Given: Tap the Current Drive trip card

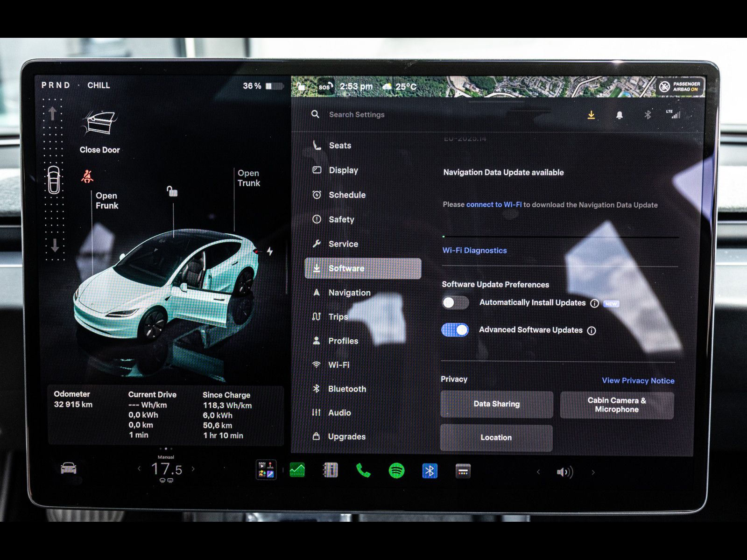Looking at the screenshot, I should [x=152, y=414].
